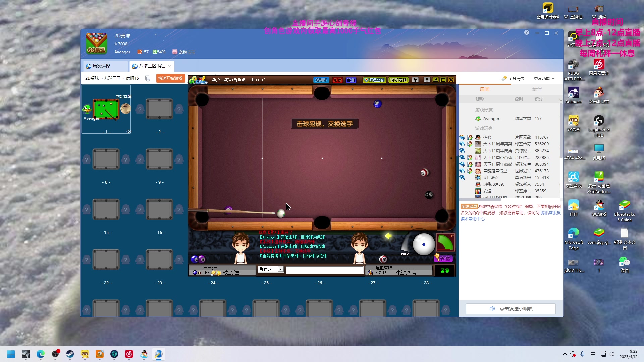Click the QQ桌球 app logo

[96, 43]
